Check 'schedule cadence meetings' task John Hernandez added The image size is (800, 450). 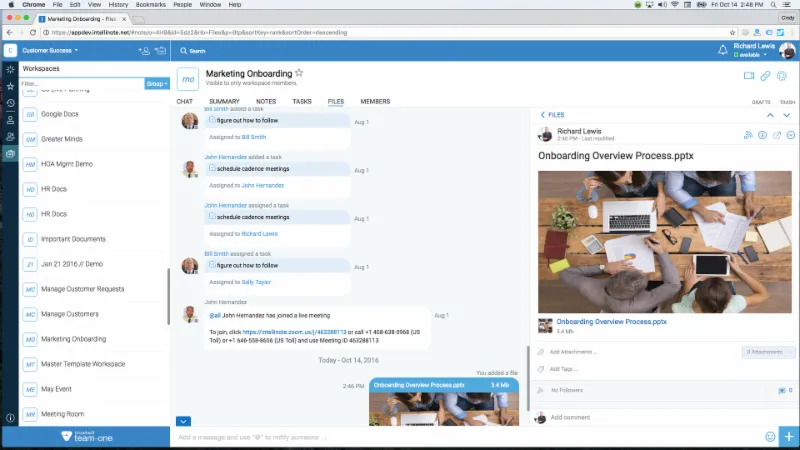point(212,168)
